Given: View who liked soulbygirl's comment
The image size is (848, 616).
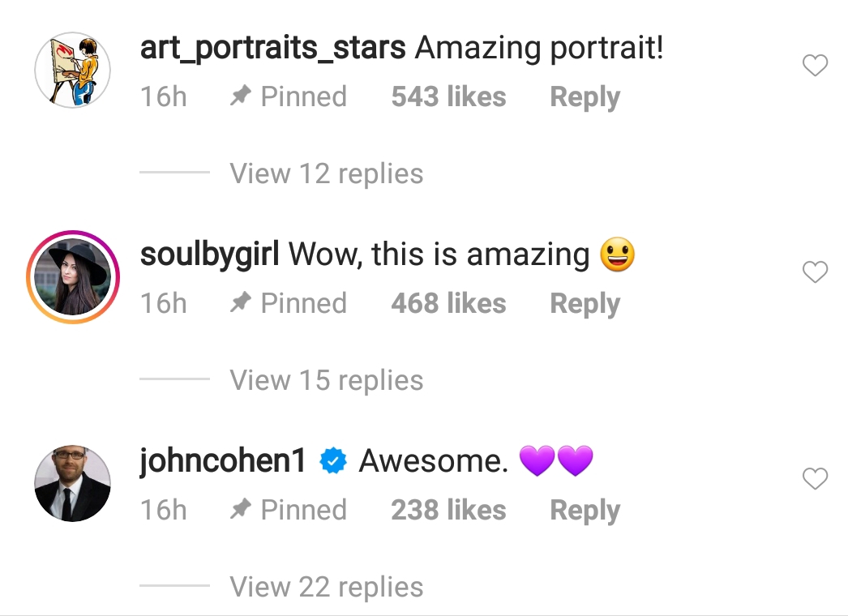Looking at the screenshot, I should click(x=448, y=303).
